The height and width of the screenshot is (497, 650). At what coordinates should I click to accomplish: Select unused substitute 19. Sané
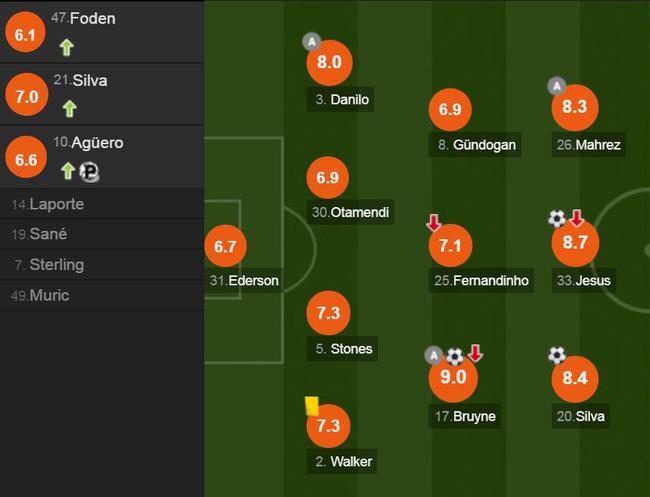(102, 234)
